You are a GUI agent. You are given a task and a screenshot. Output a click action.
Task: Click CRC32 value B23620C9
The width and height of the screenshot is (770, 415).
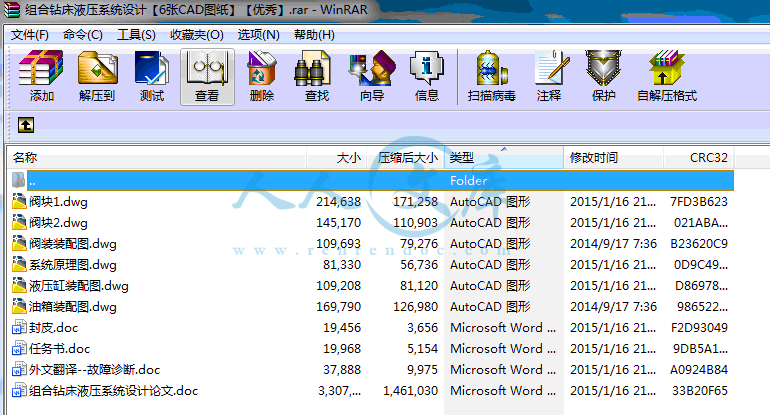pyautogui.click(x=699, y=244)
